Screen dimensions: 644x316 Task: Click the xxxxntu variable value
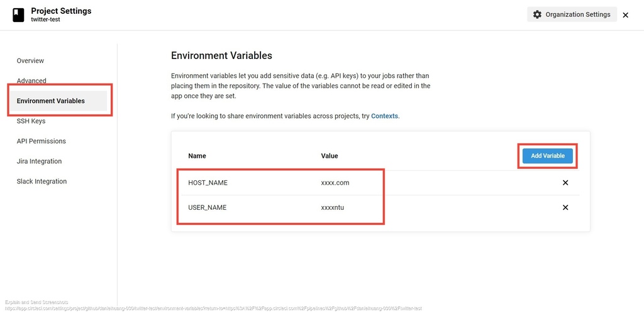click(333, 208)
